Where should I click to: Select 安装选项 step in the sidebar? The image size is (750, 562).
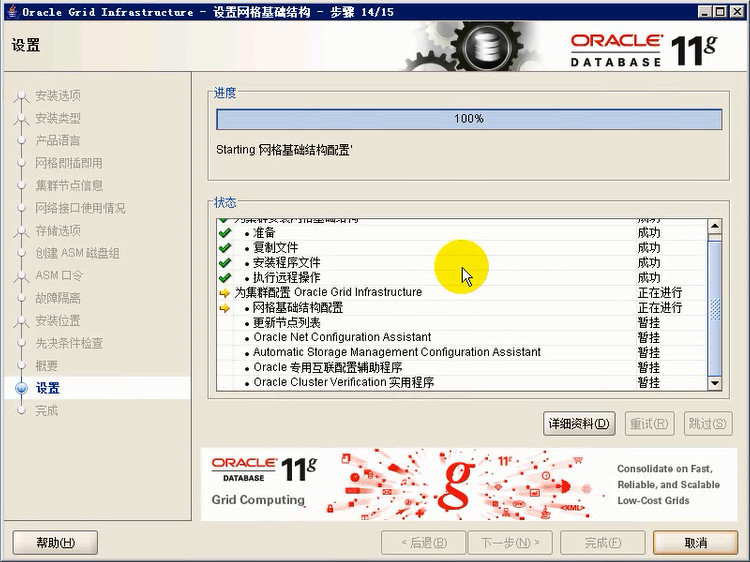[x=58, y=96]
